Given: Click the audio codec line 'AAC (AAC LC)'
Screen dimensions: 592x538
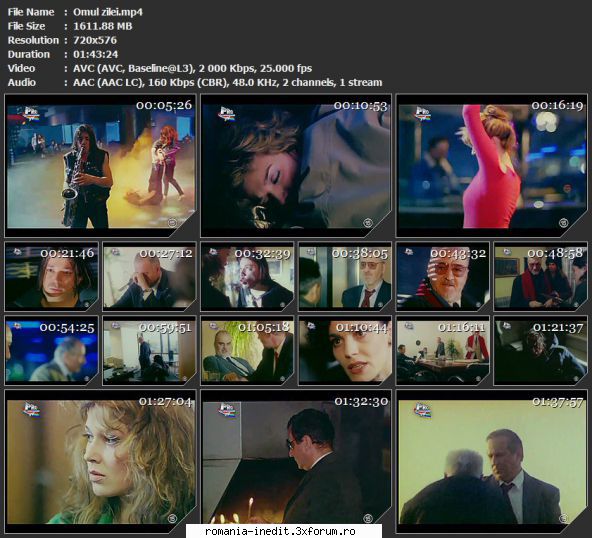Looking at the screenshot, I should [x=108, y=82].
